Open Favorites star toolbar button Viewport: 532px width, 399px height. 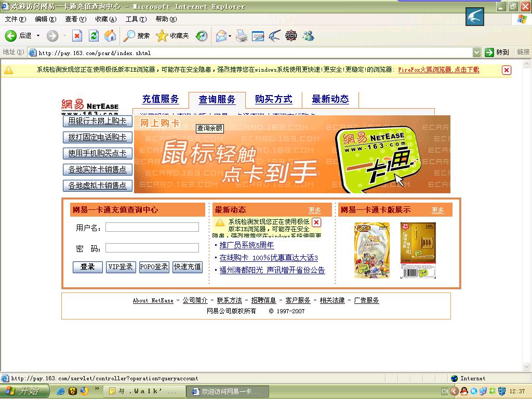(172, 36)
